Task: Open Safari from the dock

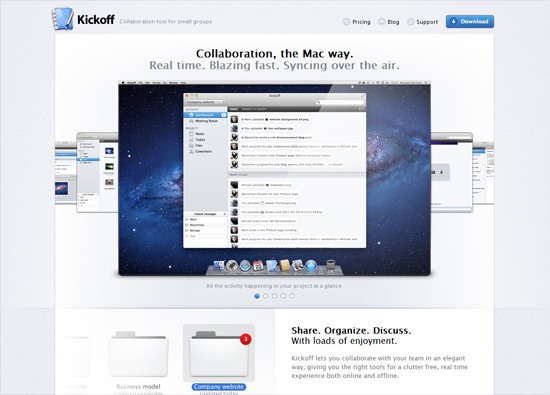Action: tap(245, 266)
